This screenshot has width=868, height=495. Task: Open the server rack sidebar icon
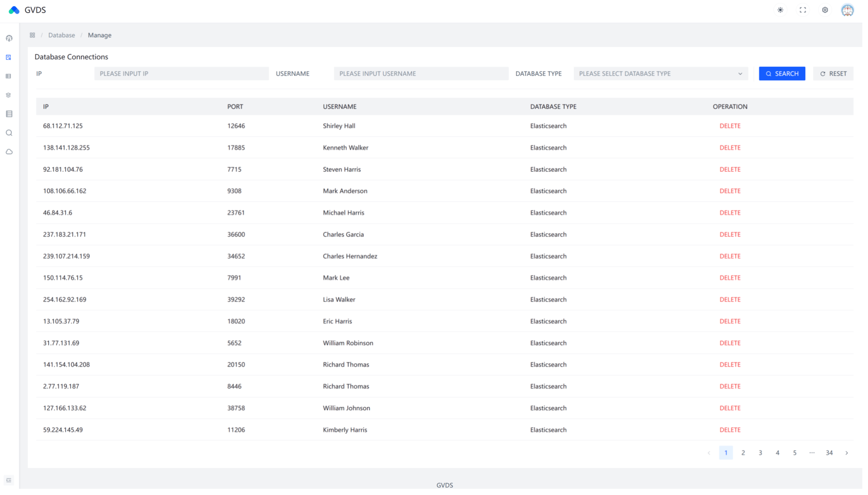pos(9,114)
